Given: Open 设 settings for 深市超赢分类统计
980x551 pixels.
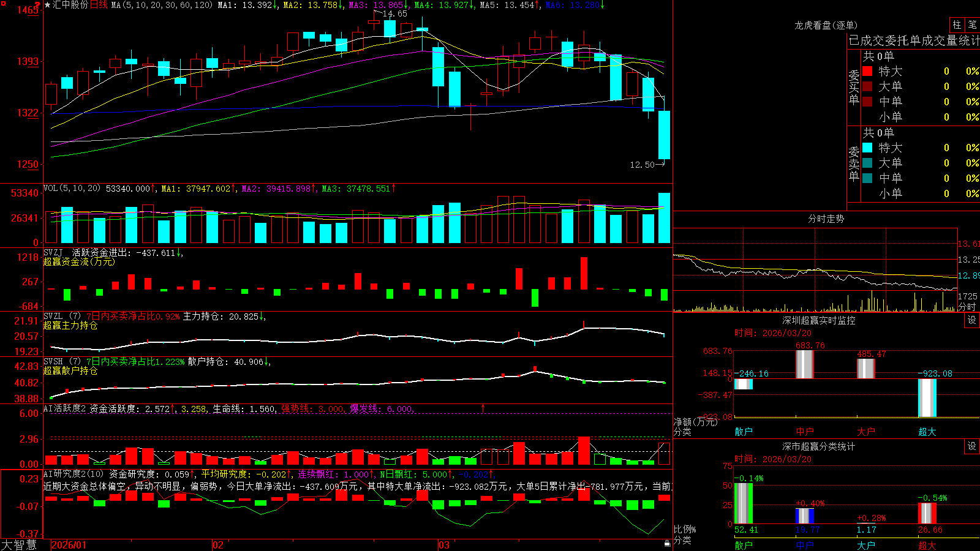Looking at the screenshot, I should 972,446.
